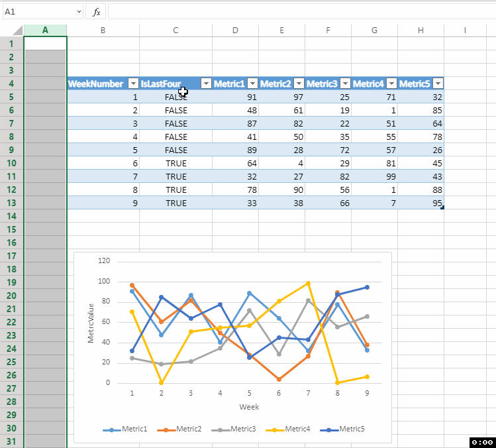Screen dimensions: 496x448
Task: Click the yellow Metric4 point at week 7
Action: pos(308,284)
